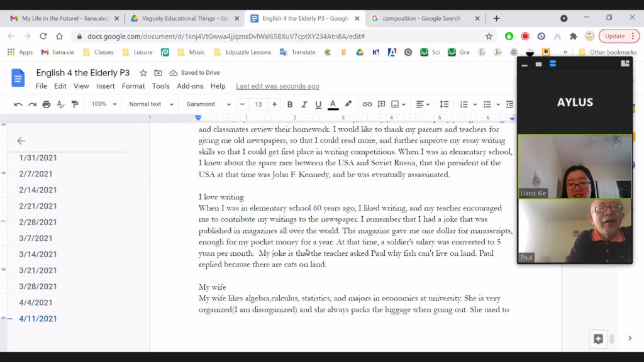
Task: Print the document using printer icon
Action: (x=47, y=104)
